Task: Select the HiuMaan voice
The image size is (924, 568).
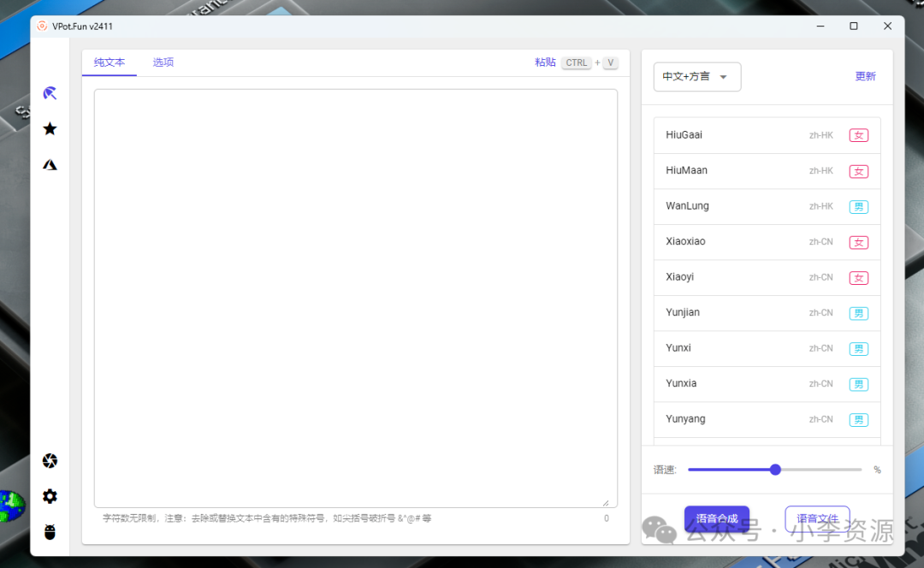Action: (767, 171)
